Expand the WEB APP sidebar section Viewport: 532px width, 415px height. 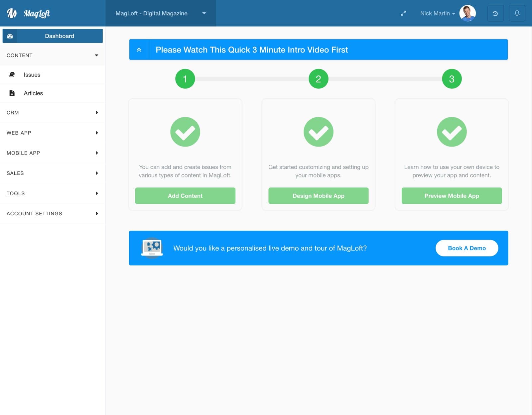click(x=53, y=133)
